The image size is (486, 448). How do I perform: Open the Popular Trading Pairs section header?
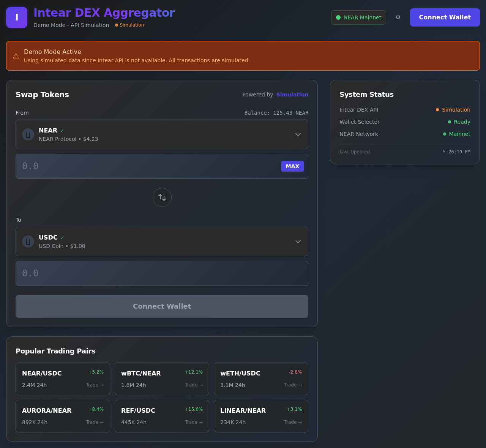55,351
